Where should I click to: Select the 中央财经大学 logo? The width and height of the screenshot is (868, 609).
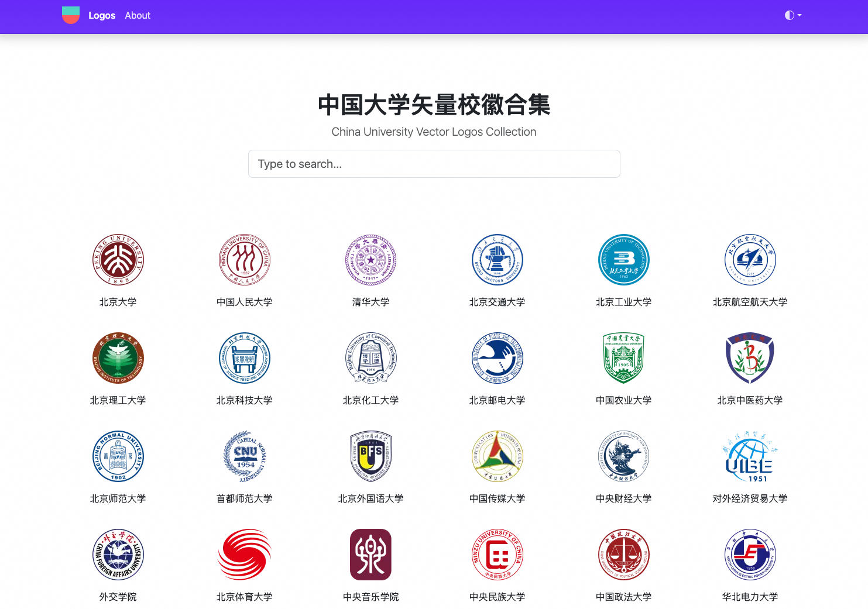624,456
